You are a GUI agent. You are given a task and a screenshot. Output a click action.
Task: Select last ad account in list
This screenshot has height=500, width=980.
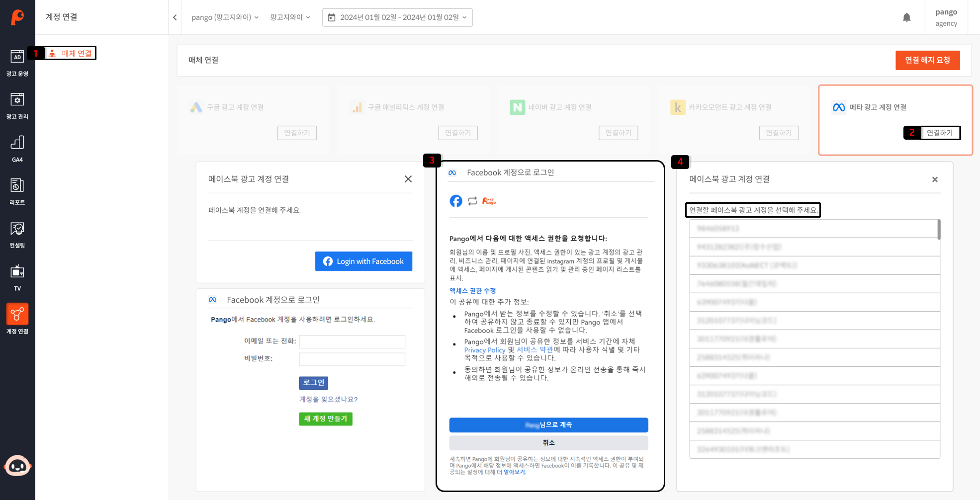(x=814, y=449)
